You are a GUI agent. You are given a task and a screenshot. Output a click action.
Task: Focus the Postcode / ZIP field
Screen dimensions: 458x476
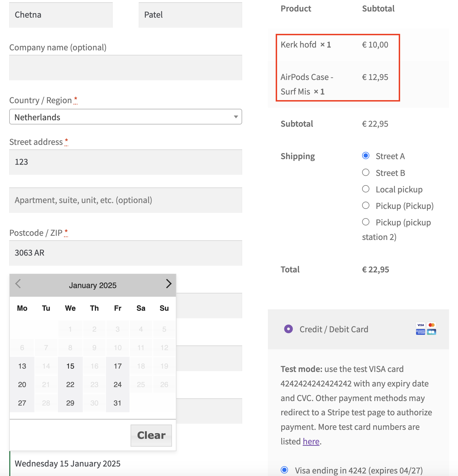126,253
